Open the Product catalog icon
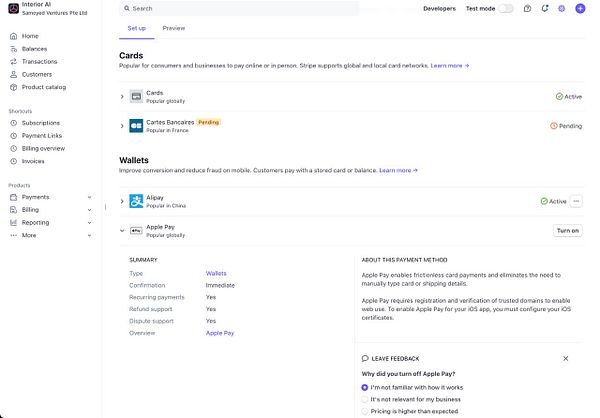 click(13, 87)
